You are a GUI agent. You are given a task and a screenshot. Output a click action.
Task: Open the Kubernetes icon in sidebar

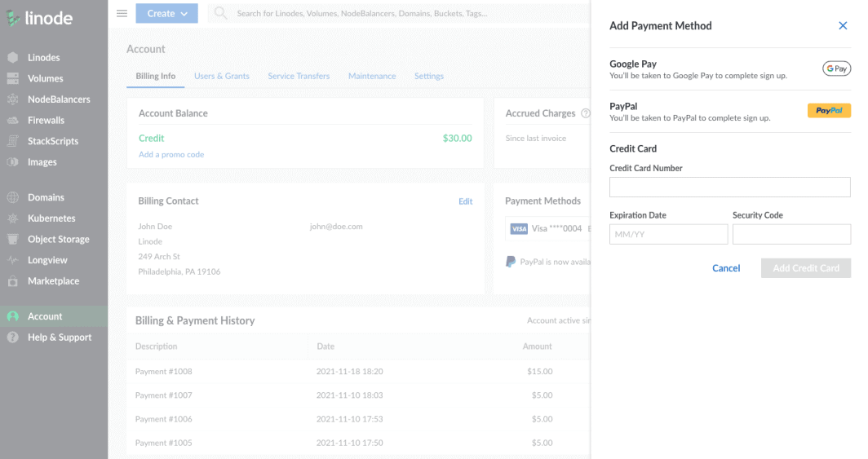point(12,218)
